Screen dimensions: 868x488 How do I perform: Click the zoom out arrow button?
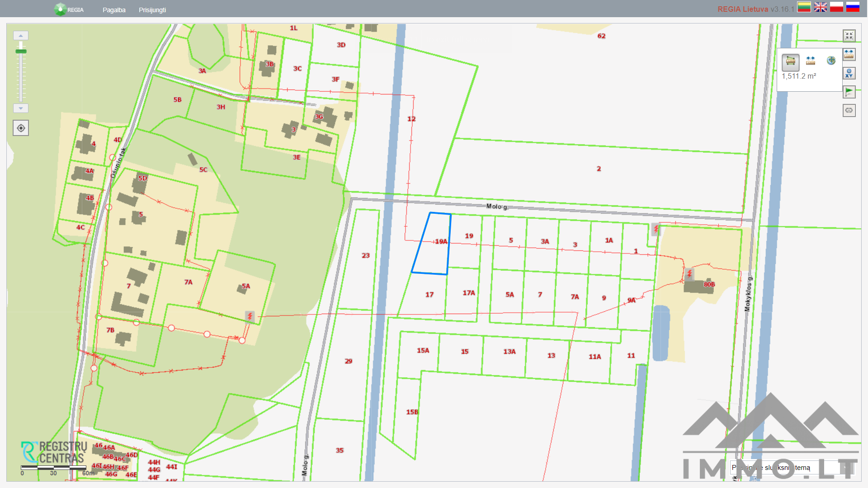pyautogui.click(x=21, y=108)
